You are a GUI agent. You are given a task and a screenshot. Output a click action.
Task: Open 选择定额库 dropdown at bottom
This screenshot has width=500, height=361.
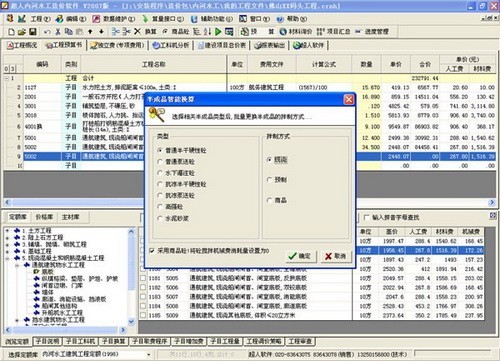(149, 354)
